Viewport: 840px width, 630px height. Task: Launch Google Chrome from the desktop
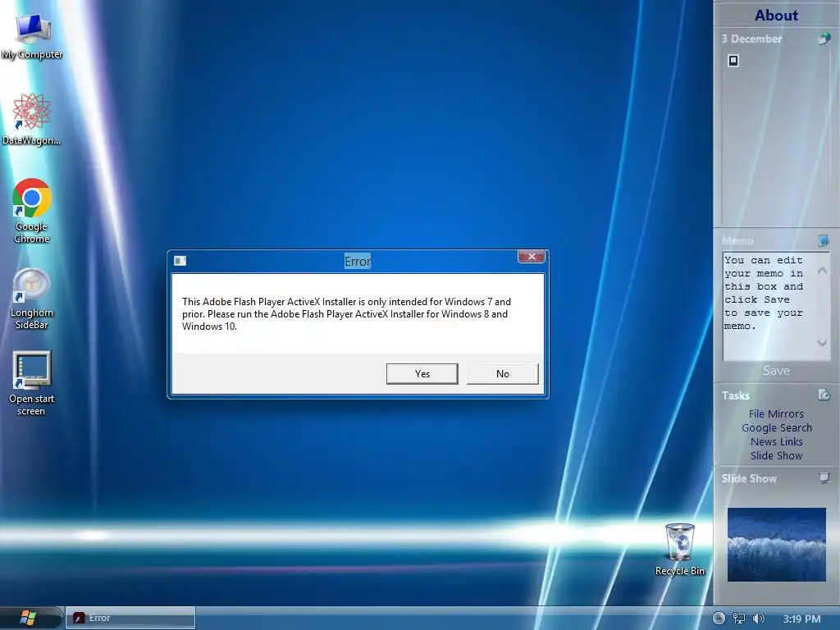(x=32, y=211)
